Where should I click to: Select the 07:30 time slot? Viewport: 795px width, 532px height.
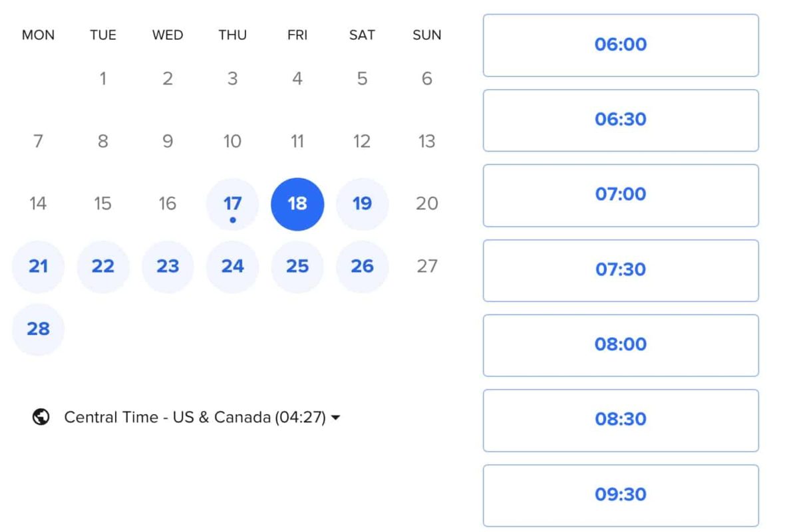pos(621,270)
